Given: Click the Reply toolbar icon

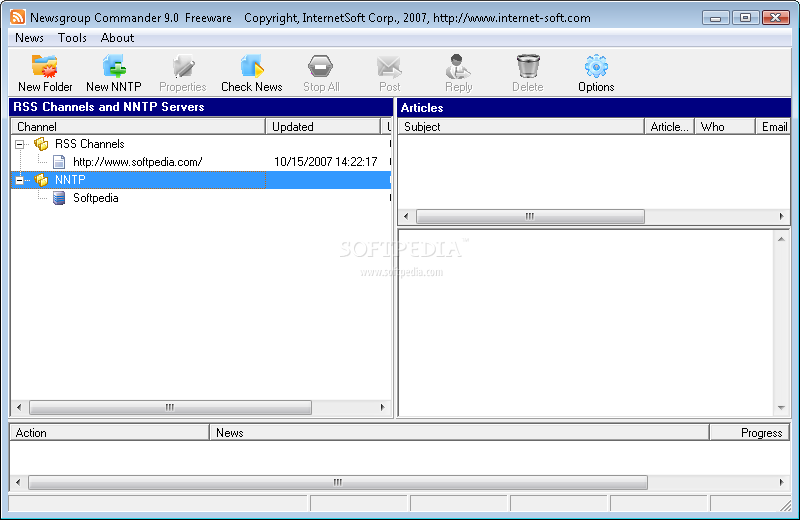Looking at the screenshot, I should coord(458,66).
